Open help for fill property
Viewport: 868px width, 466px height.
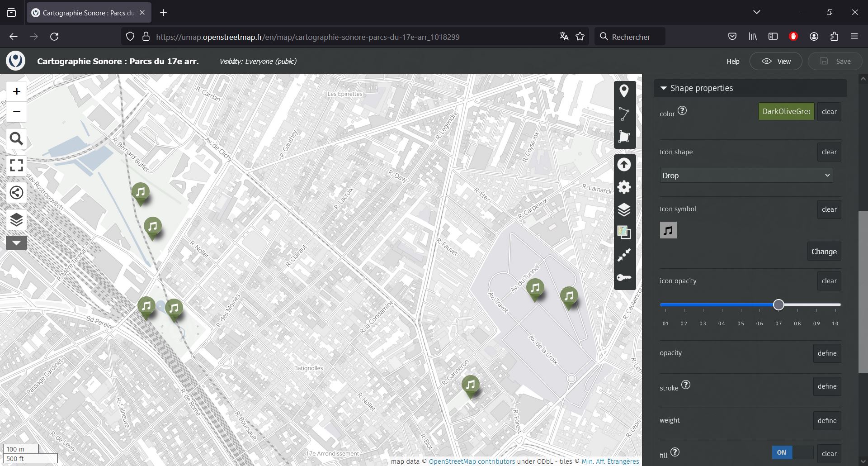675,452
